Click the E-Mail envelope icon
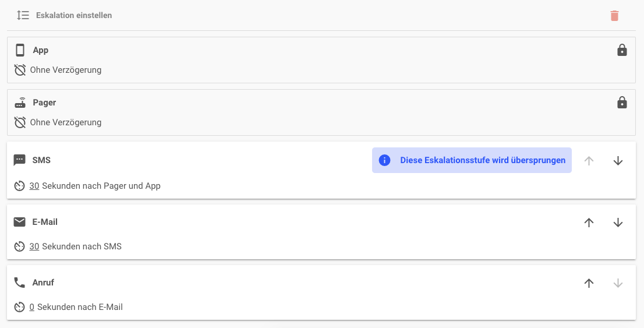Image resolution: width=644 pixels, height=328 pixels. (x=20, y=222)
